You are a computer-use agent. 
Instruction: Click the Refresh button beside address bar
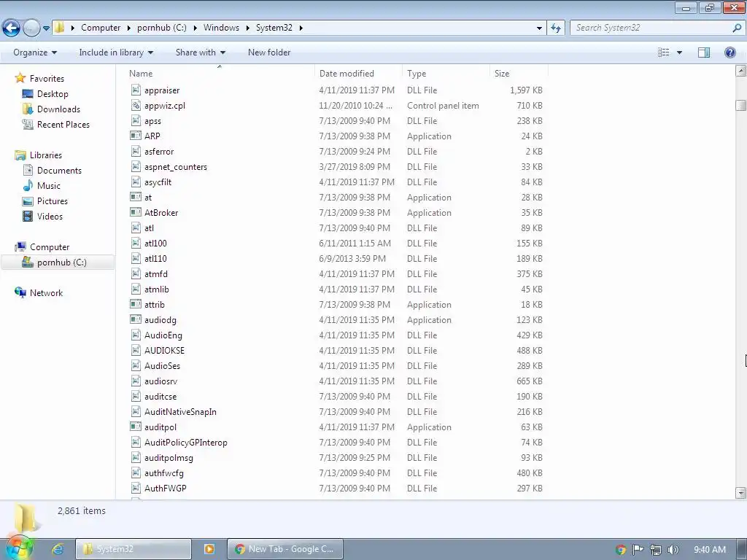coord(555,28)
